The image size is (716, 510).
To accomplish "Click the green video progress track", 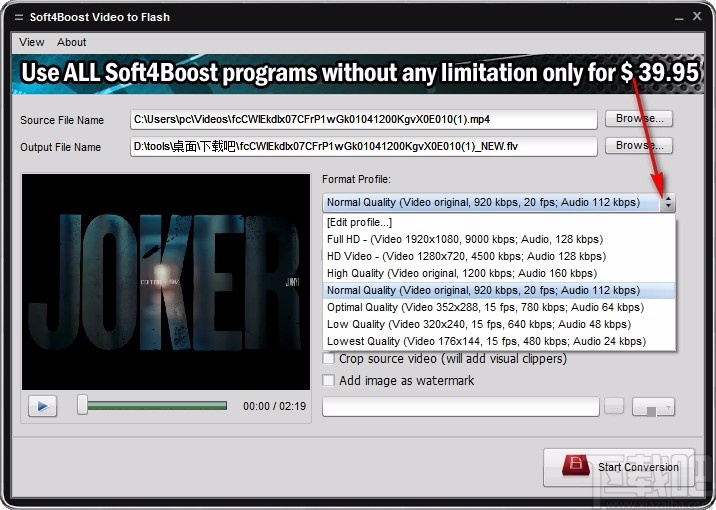I will coord(157,405).
